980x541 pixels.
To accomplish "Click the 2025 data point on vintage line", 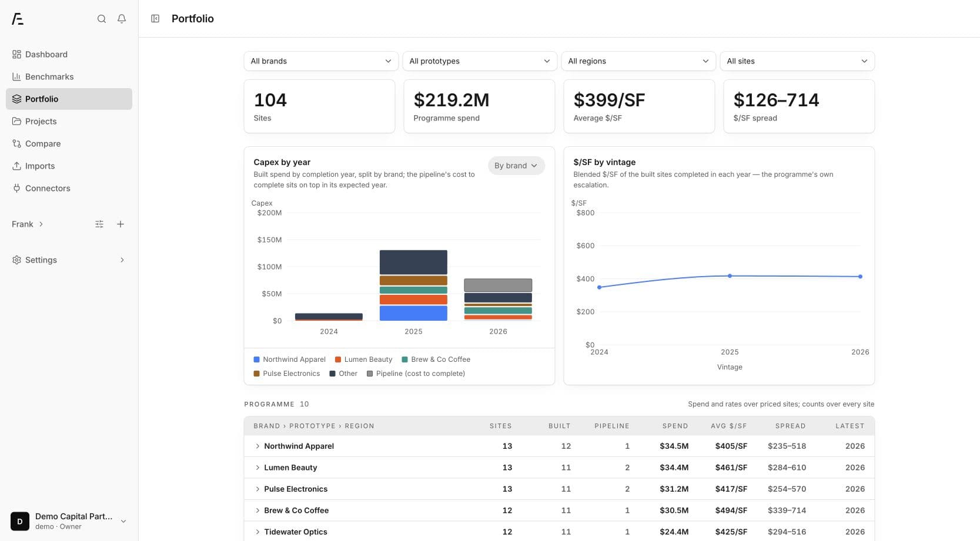I will (x=730, y=276).
